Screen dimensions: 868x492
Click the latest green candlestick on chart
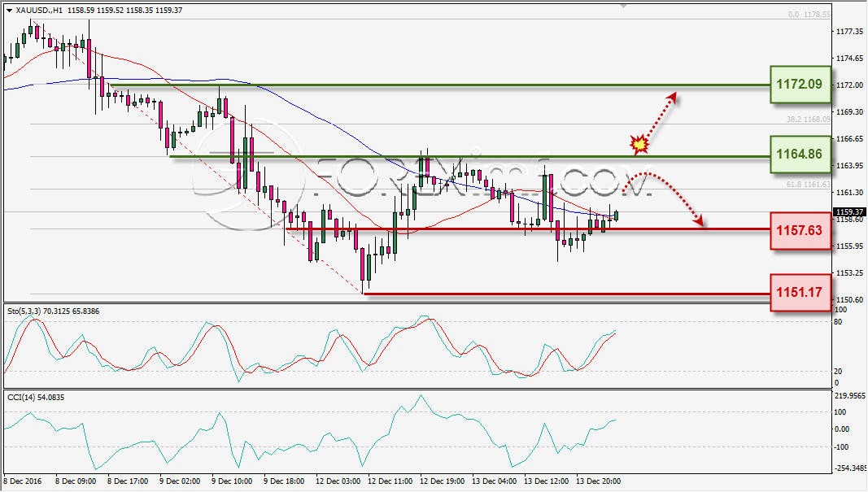pyautogui.click(x=616, y=216)
